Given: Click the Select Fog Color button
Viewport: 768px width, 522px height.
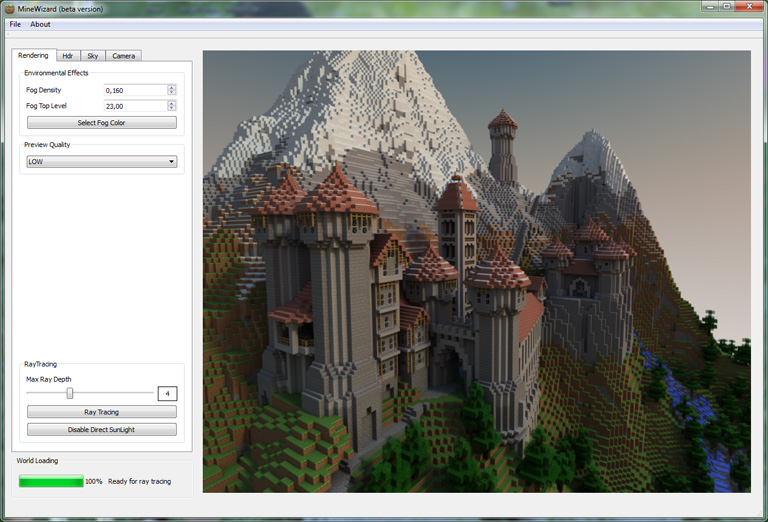Looking at the screenshot, I should (x=102, y=122).
